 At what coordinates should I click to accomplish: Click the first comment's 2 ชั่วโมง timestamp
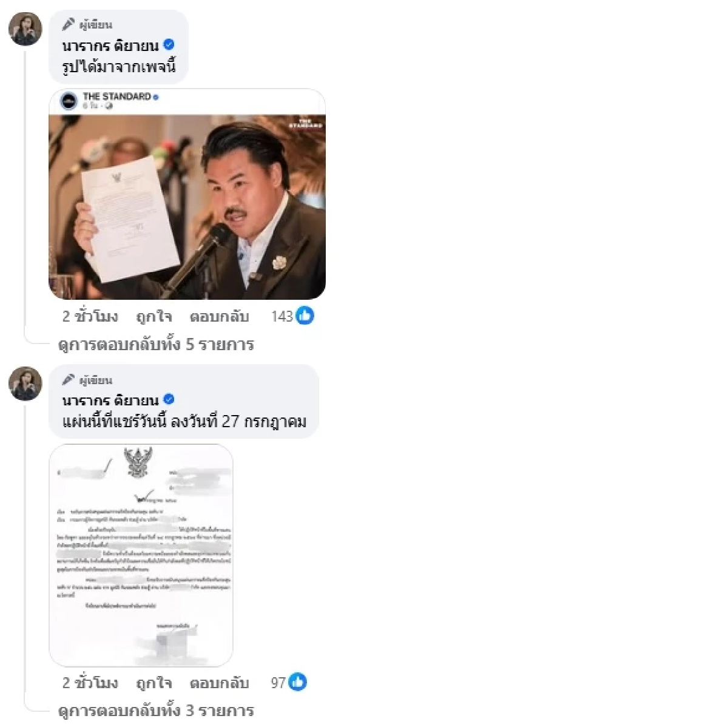[90, 316]
